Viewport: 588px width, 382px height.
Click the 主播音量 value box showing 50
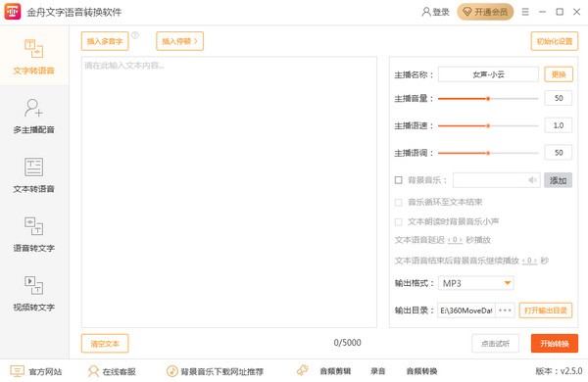coord(559,98)
